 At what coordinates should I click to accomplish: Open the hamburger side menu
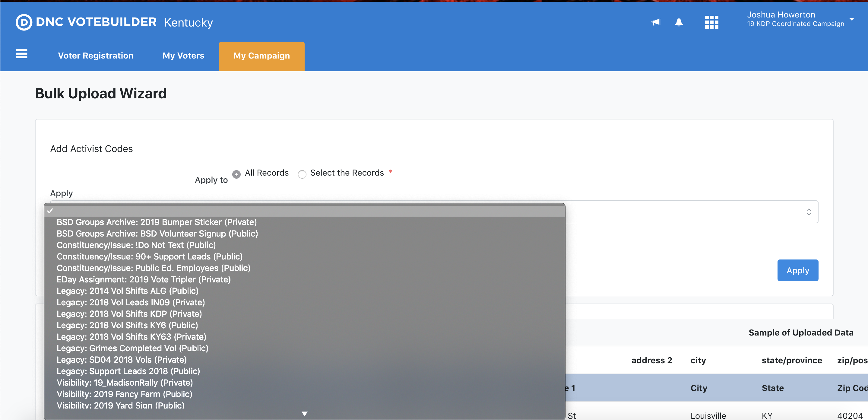pyautogui.click(x=22, y=54)
